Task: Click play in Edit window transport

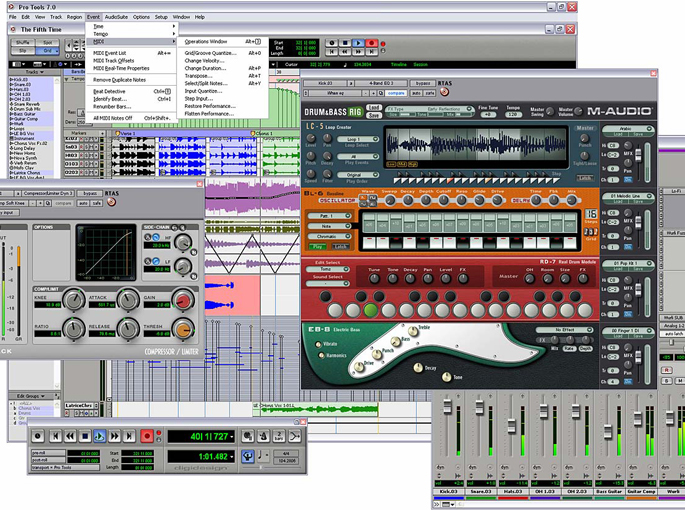Action: tap(358, 43)
